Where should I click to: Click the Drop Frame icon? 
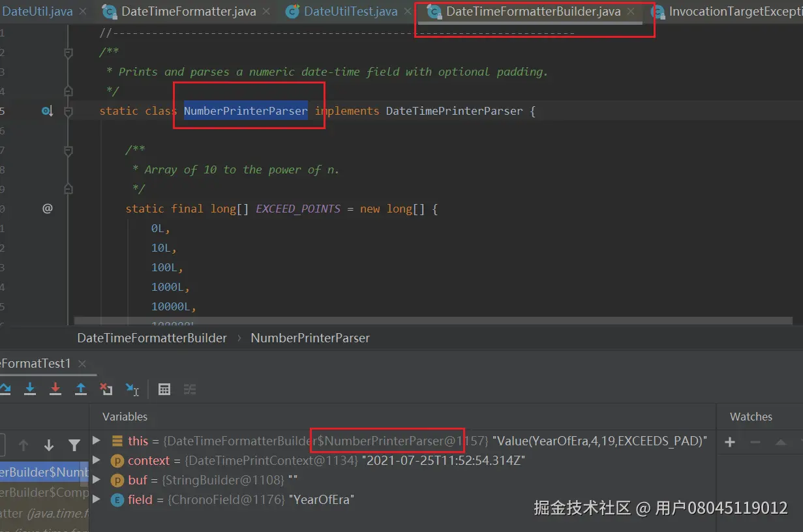click(x=106, y=389)
